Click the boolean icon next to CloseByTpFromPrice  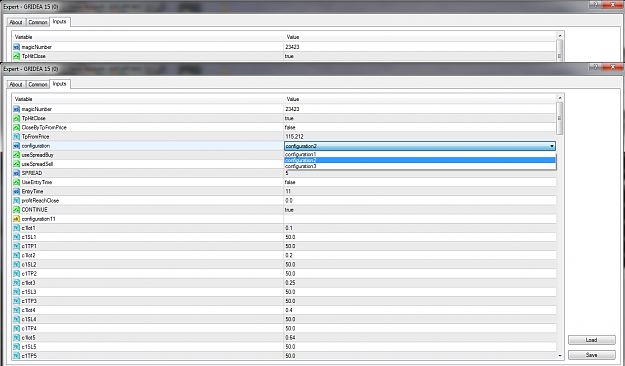pos(16,128)
